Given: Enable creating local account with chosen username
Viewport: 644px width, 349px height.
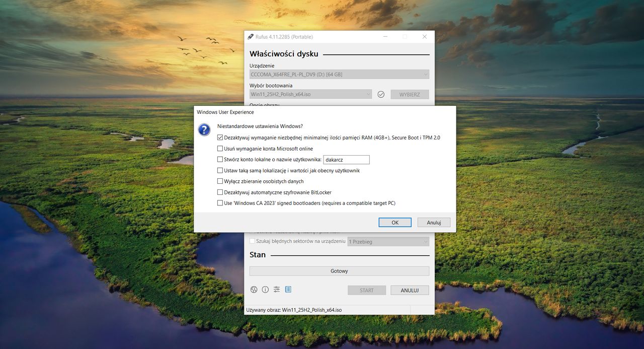Looking at the screenshot, I should tap(220, 159).
